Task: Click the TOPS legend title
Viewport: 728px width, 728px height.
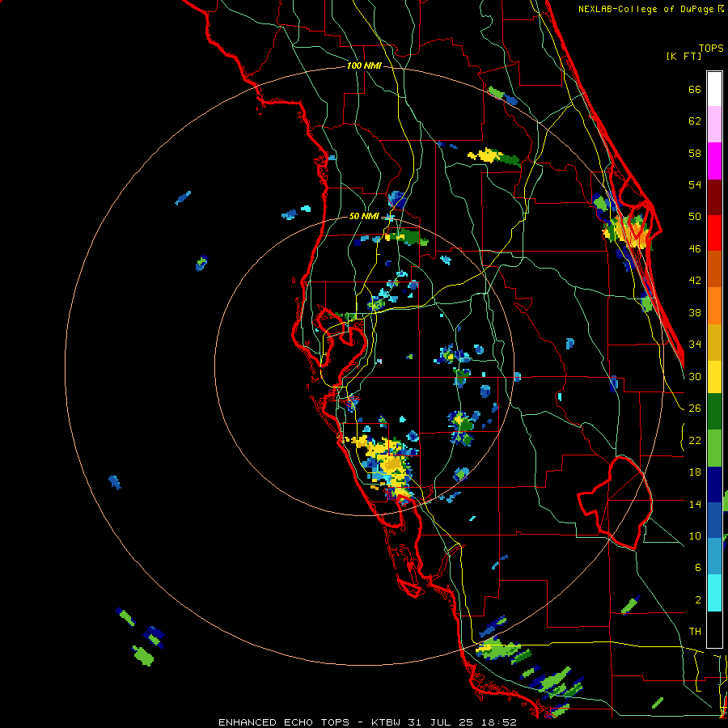Action: tap(711, 49)
